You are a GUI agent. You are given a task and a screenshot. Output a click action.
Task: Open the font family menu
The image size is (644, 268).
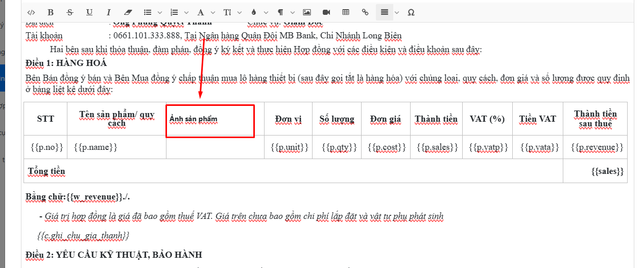pos(200,12)
